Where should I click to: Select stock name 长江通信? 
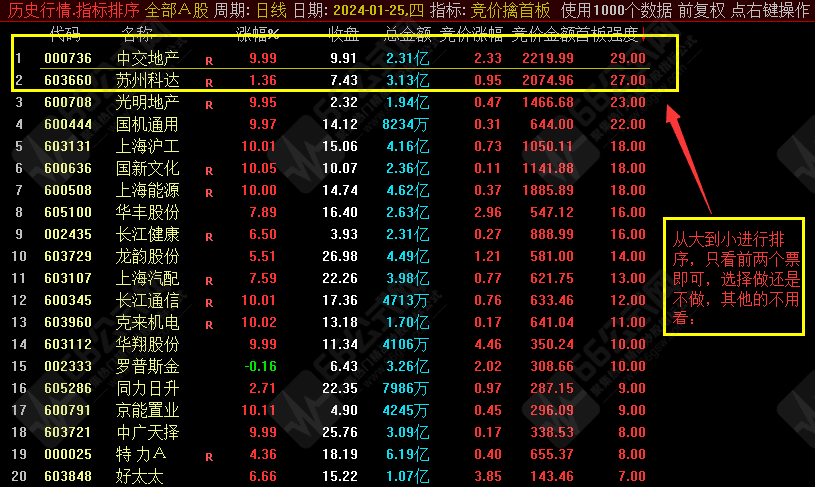148,300
